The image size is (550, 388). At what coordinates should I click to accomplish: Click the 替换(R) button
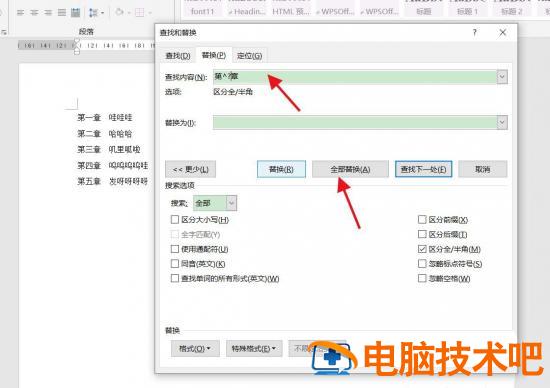pos(281,169)
